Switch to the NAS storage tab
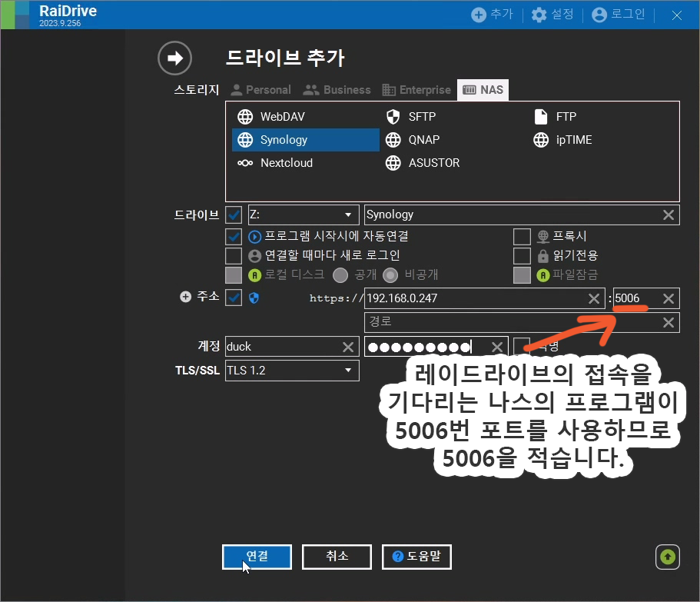This screenshot has width=700, height=602. coord(483,90)
